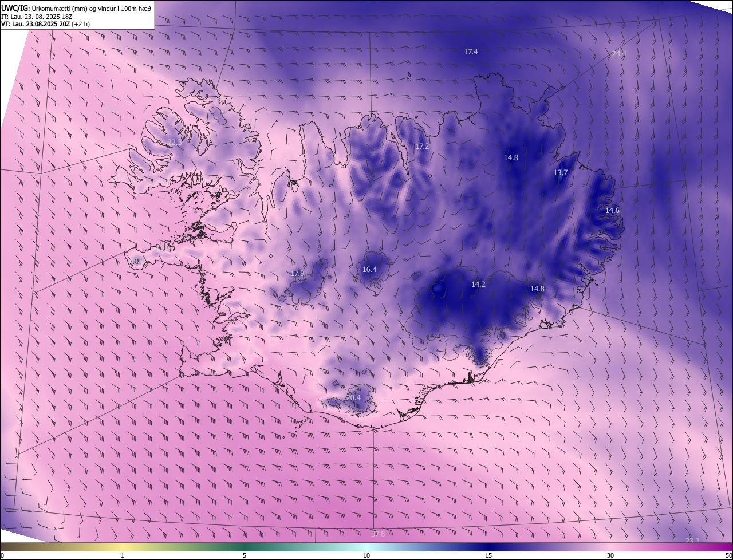Pick the 17.2 value label
Image resolution: width=733 pixels, height=560 pixels.
tap(422, 147)
